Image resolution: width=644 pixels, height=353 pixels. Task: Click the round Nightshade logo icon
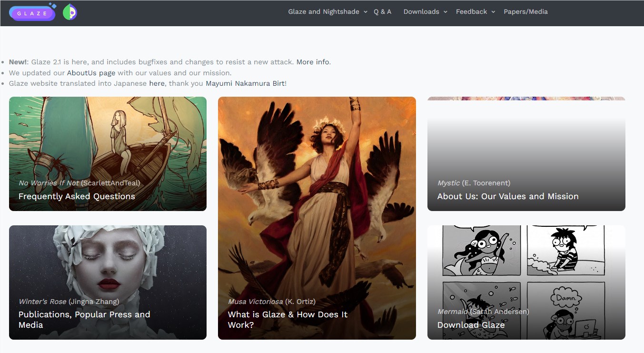pyautogui.click(x=70, y=12)
